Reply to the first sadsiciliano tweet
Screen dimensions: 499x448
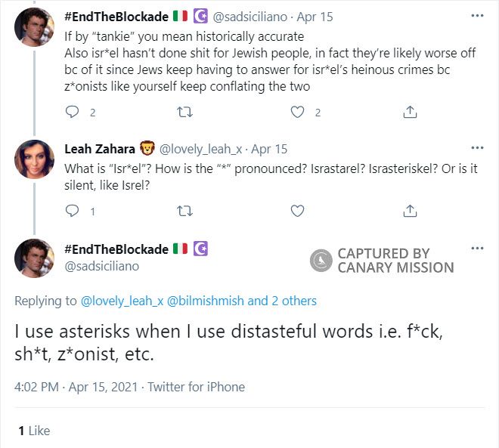pyautogui.click(x=73, y=112)
